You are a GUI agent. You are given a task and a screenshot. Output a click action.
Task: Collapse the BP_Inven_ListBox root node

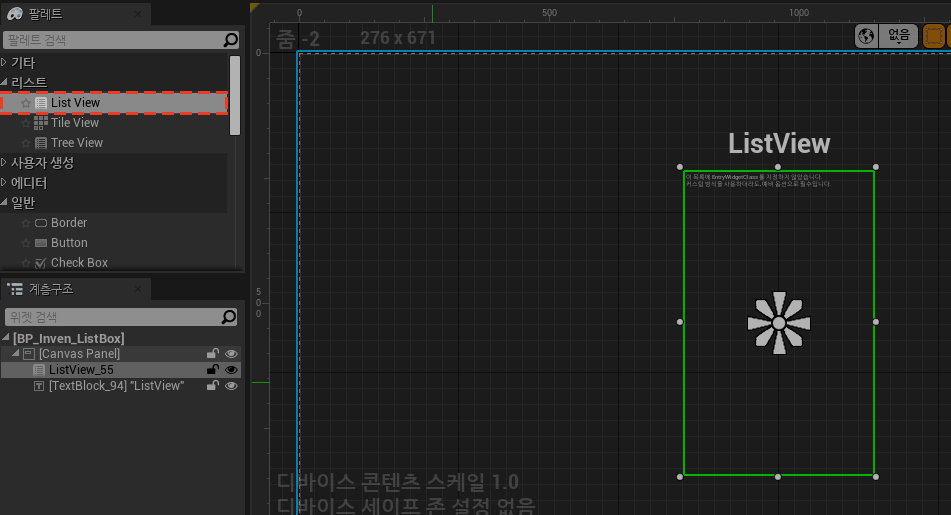point(6,337)
